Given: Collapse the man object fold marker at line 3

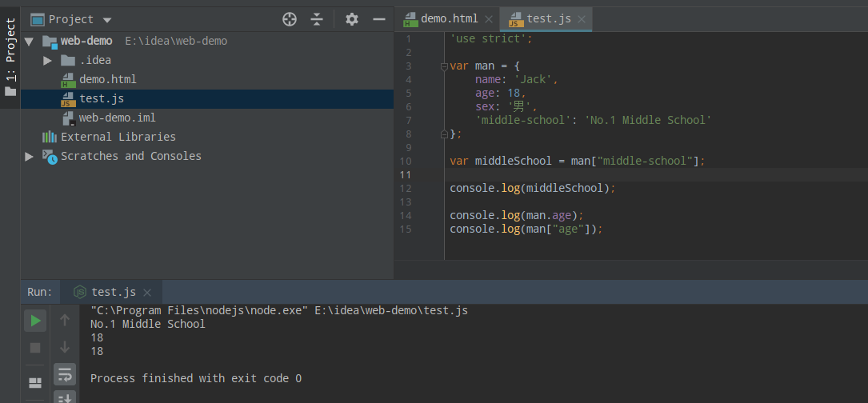Looking at the screenshot, I should coord(444,66).
